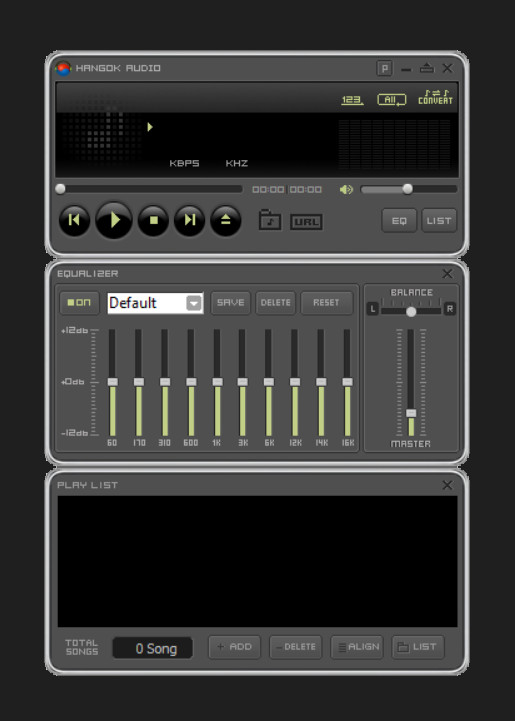515x721 pixels.
Task: Switch the equalizer ON toggle
Action: [x=80, y=303]
